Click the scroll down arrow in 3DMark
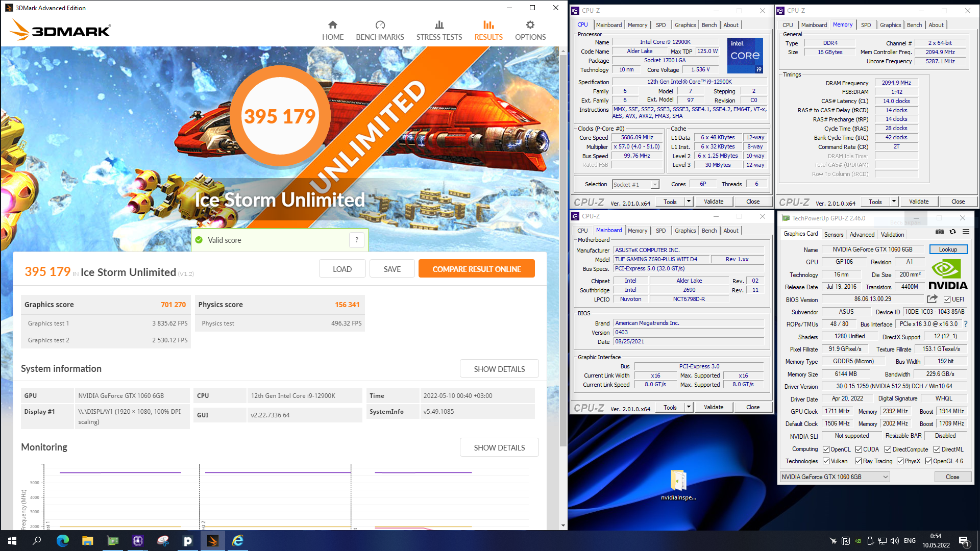Viewport: 980px width, 551px height. point(563,525)
